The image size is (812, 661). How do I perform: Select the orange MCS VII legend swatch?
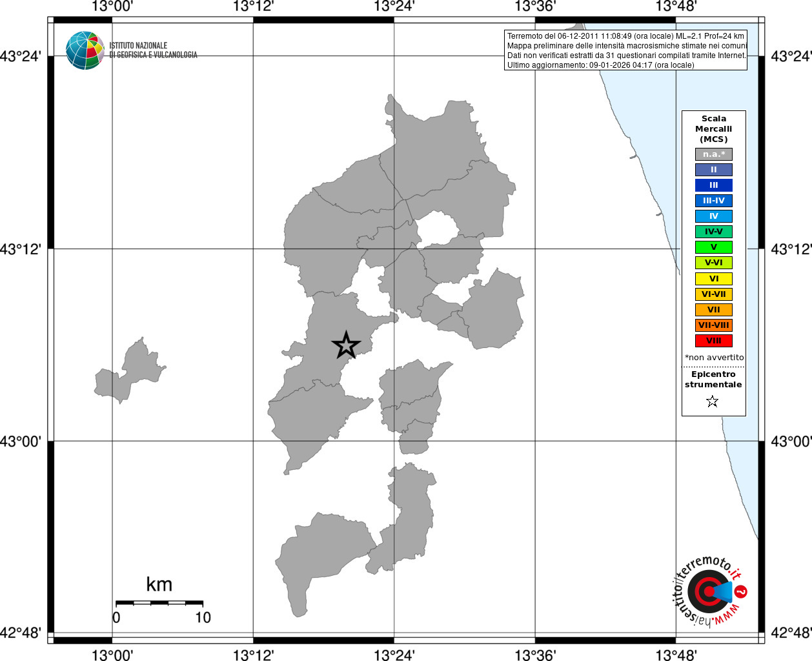(x=714, y=310)
